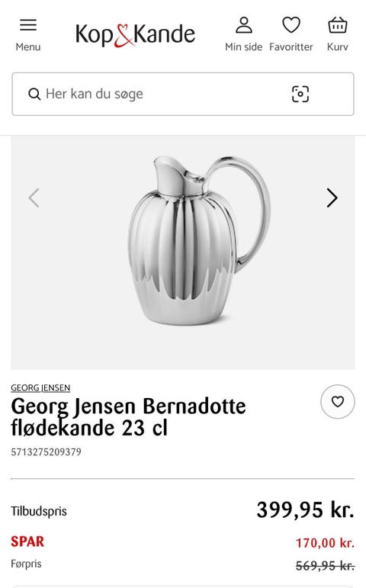Open the Min side account icon
366x588 pixels.
coord(244,25)
